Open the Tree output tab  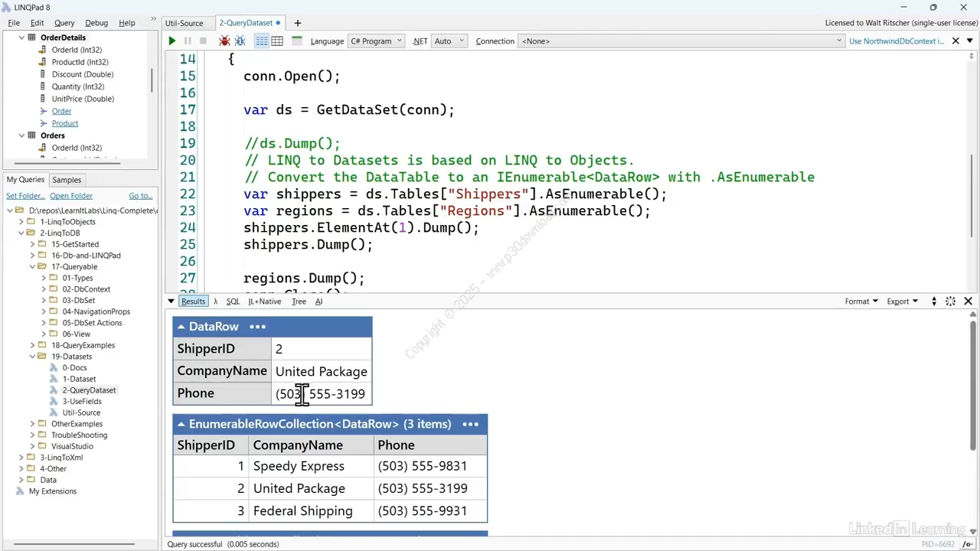(299, 302)
